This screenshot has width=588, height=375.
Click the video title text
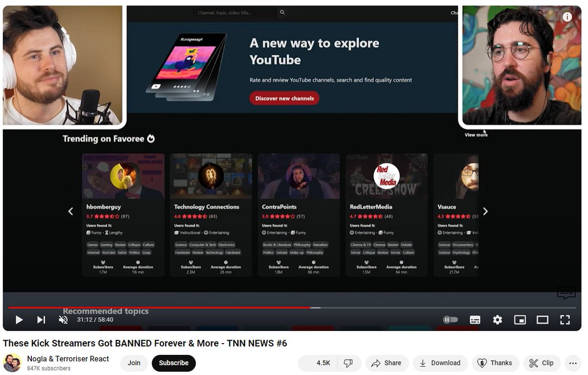(x=145, y=343)
